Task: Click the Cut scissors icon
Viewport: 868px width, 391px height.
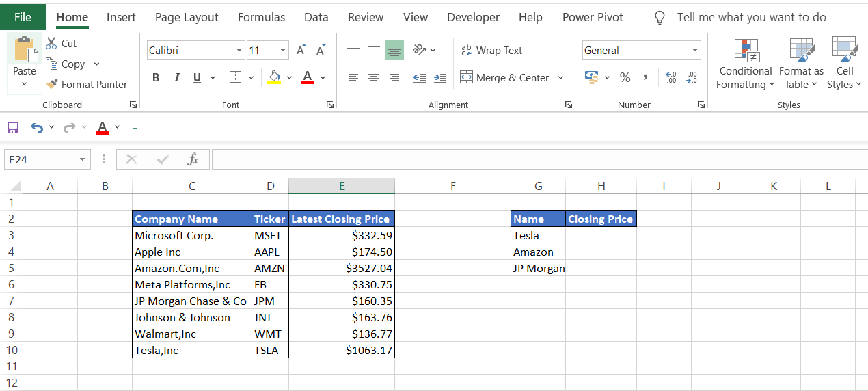Action: coord(52,44)
